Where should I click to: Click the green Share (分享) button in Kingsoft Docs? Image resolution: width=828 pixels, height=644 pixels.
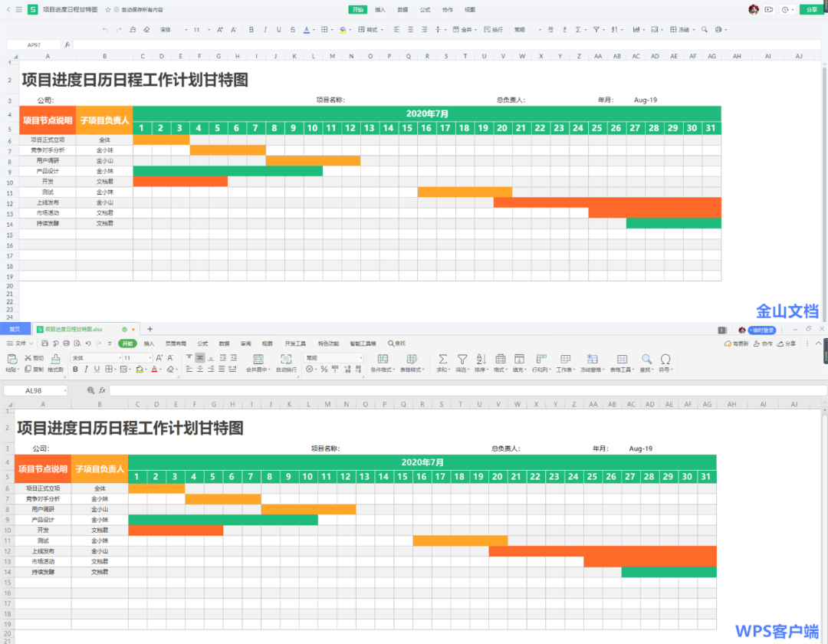pyautogui.click(x=812, y=10)
